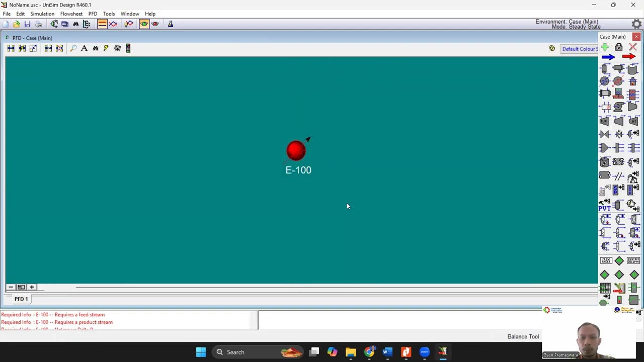Click the E-100 label text on PFD

298,170
